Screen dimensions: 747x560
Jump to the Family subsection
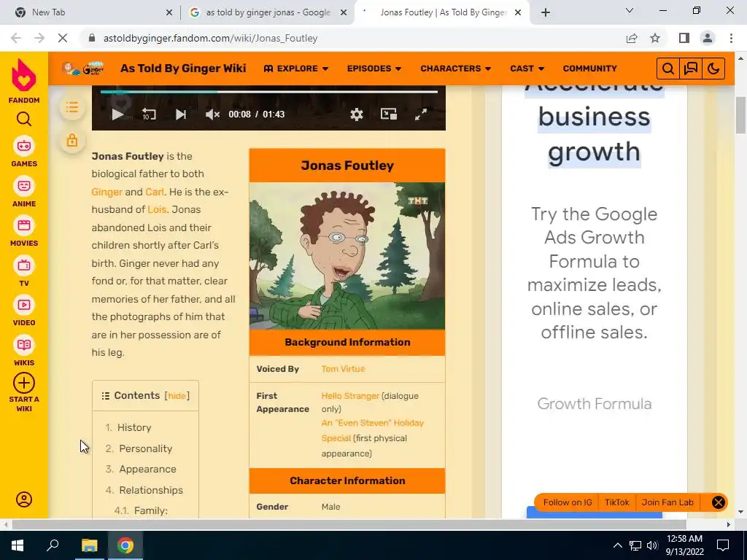(x=150, y=510)
